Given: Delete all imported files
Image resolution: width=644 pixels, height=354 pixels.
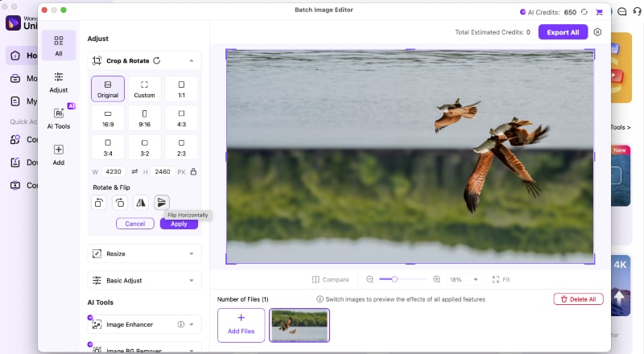Looking at the screenshot, I should [579, 299].
